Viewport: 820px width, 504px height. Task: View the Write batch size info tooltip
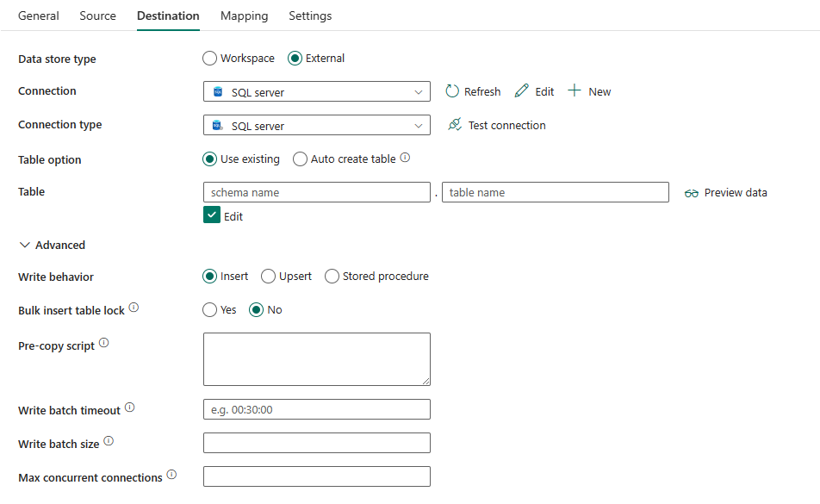click(x=109, y=439)
